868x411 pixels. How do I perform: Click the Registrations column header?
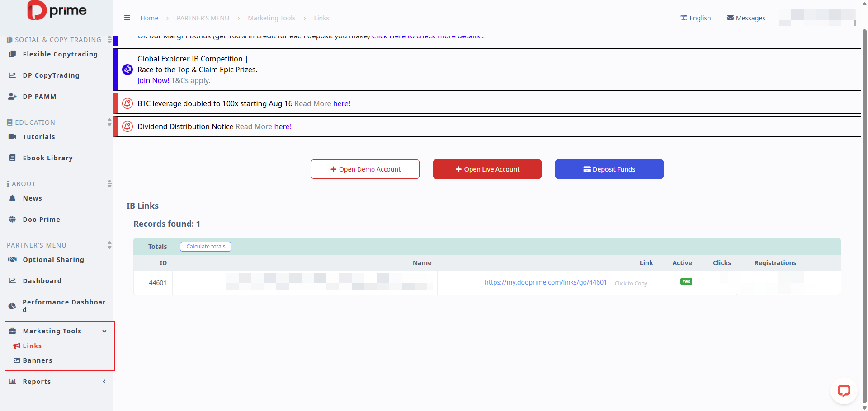[x=775, y=263]
